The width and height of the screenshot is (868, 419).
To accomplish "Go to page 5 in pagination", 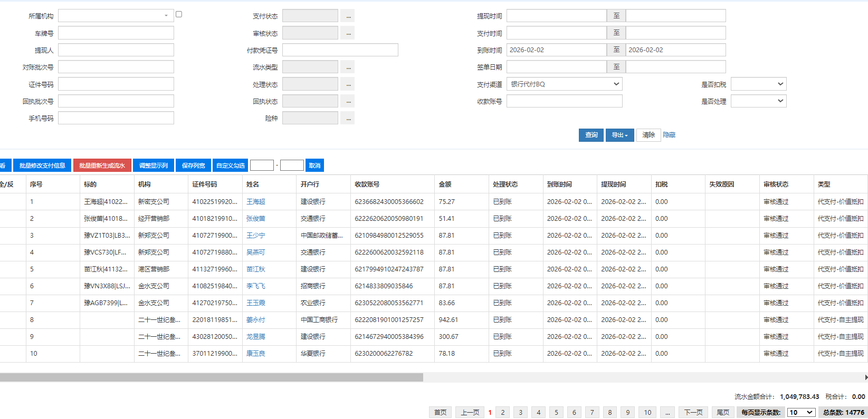I will click(x=556, y=412).
